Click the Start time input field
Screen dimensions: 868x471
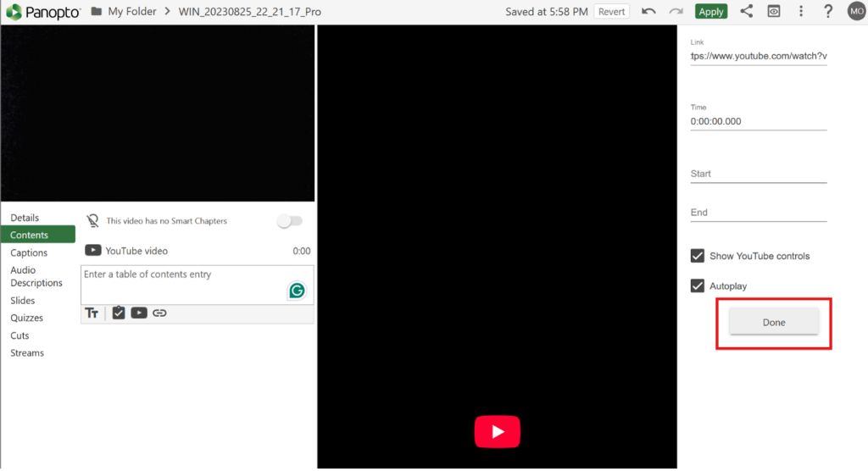(x=758, y=174)
